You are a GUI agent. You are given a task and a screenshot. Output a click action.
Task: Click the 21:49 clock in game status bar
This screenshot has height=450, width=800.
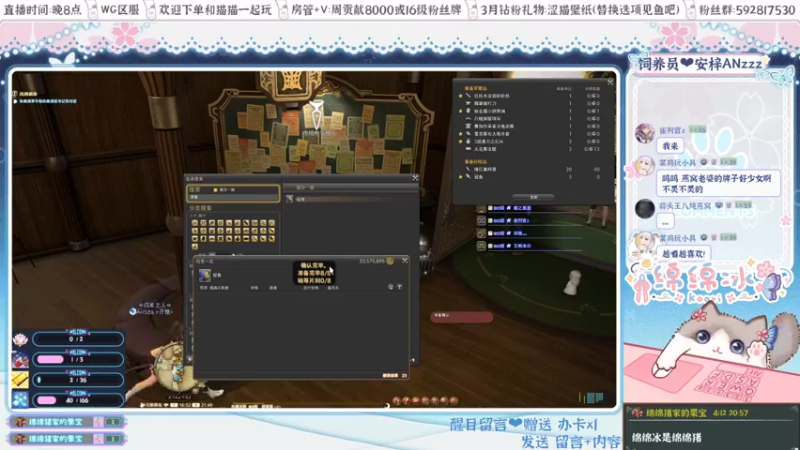(x=206, y=405)
